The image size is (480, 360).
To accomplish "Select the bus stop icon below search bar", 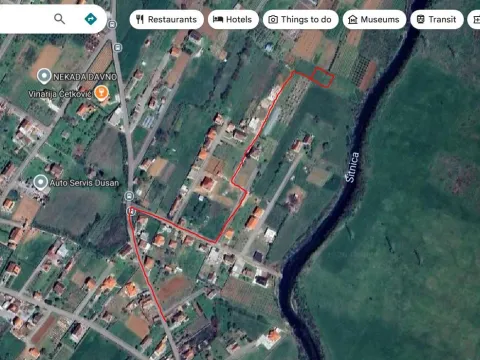I will tap(112, 24).
